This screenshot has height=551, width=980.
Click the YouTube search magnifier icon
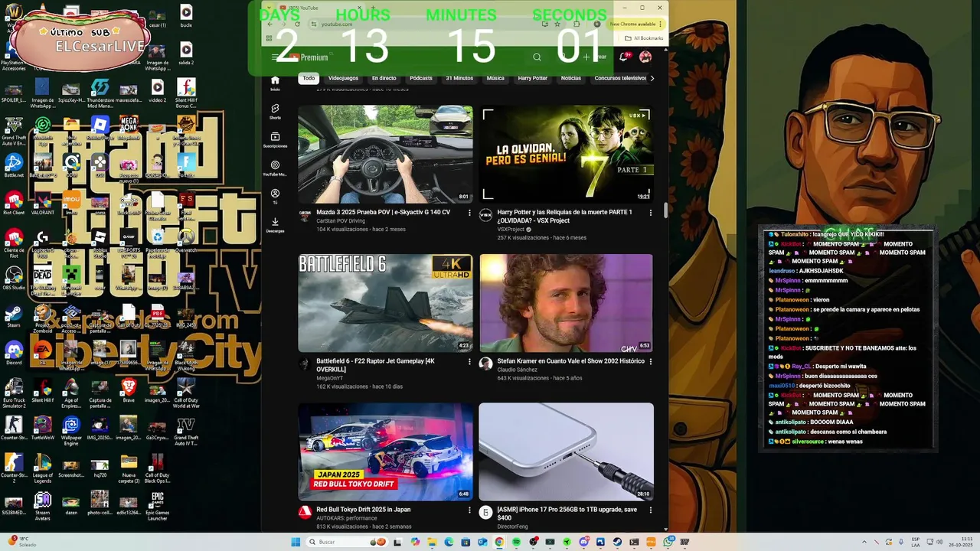(537, 57)
